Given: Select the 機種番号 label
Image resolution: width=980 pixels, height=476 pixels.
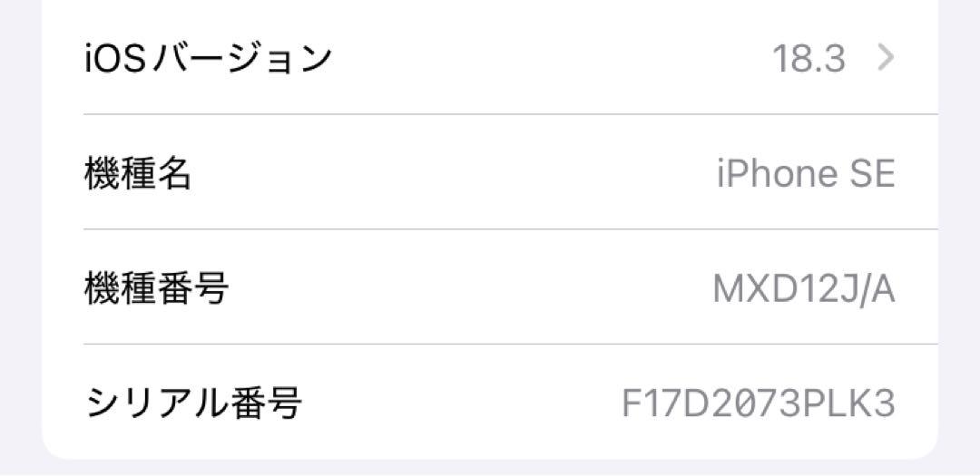Looking at the screenshot, I should 156,288.
